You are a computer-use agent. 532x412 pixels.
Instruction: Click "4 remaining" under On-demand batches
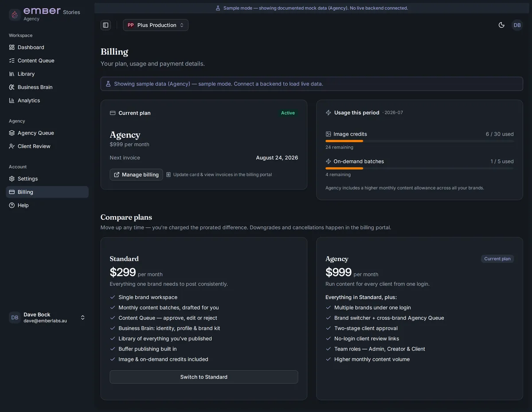(338, 175)
